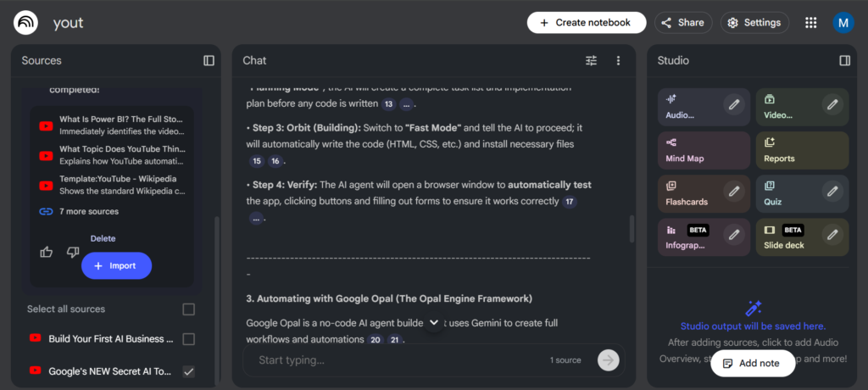
Task: Jump to bottom using chat down chevron
Action: coord(434,322)
